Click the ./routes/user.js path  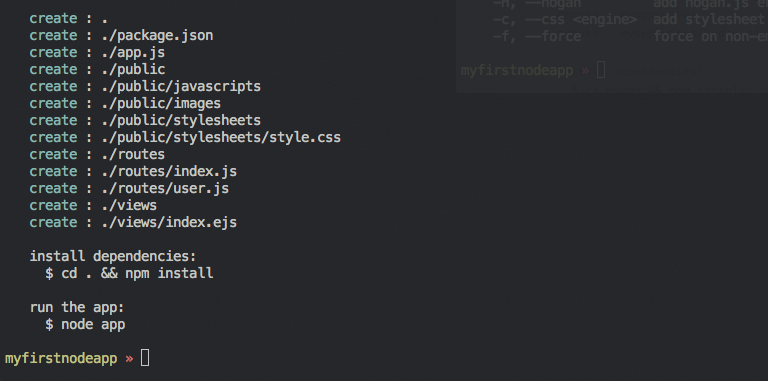click(165, 189)
